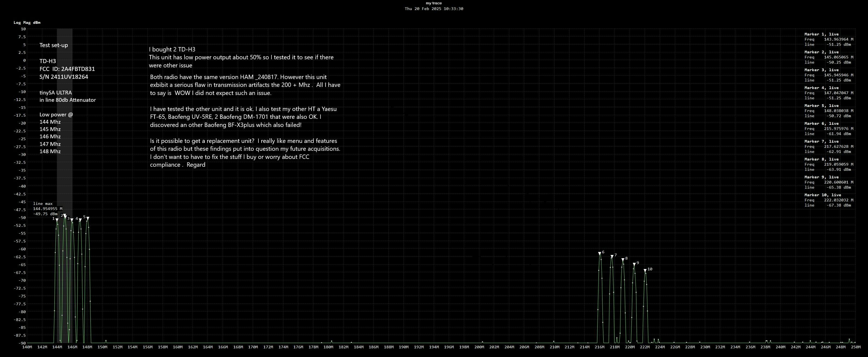868x357 pixels.
Task: Click the date and time stamp
Action: pyautogui.click(x=434, y=9)
